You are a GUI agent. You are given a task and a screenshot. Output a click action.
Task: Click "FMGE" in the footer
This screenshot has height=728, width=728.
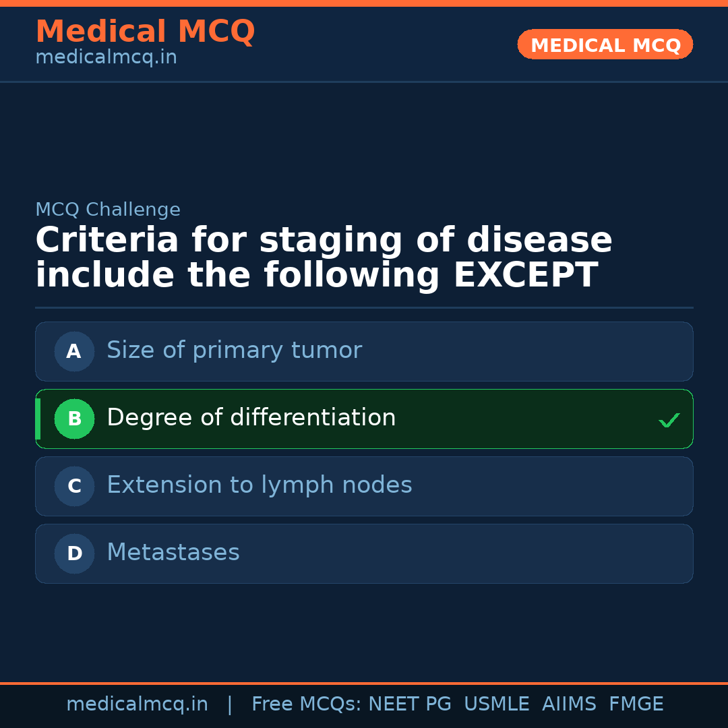[636, 704]
